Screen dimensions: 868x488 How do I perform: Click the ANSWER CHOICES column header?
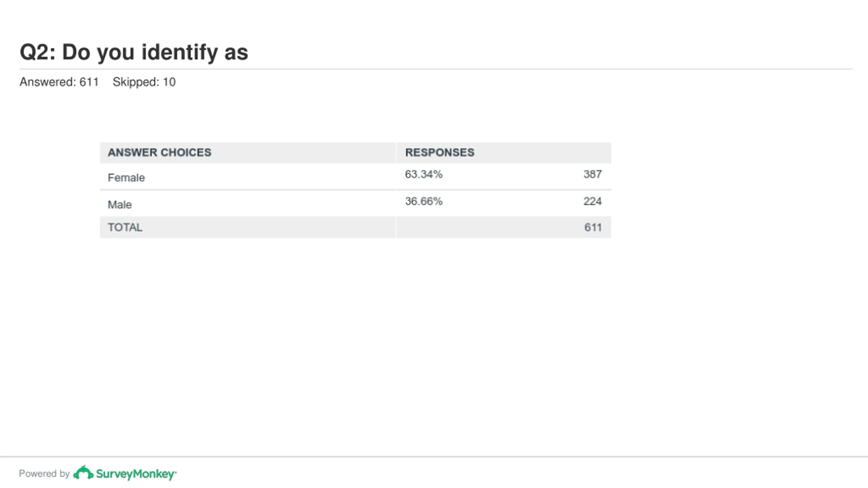coord(159,152)
